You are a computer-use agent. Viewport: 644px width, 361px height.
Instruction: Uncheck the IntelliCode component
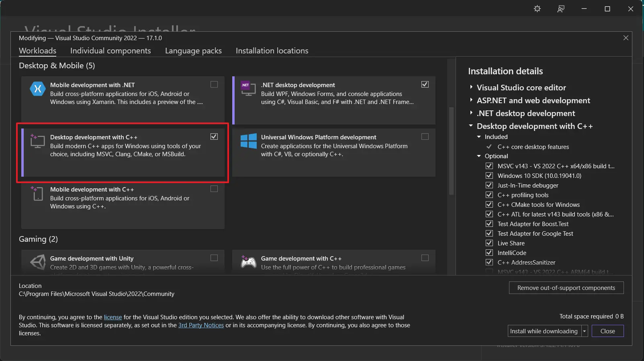point(489,253)
